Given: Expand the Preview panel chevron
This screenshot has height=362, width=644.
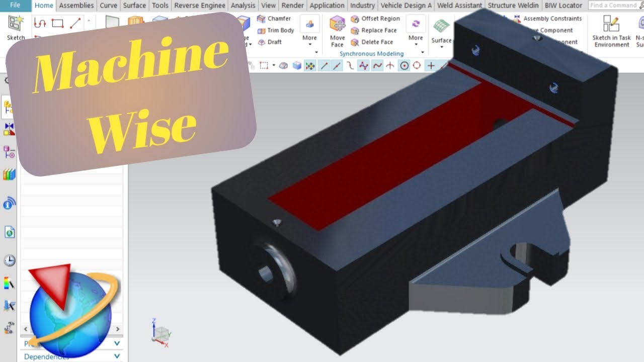Looking at the screenshot, I should click(117, 343).
